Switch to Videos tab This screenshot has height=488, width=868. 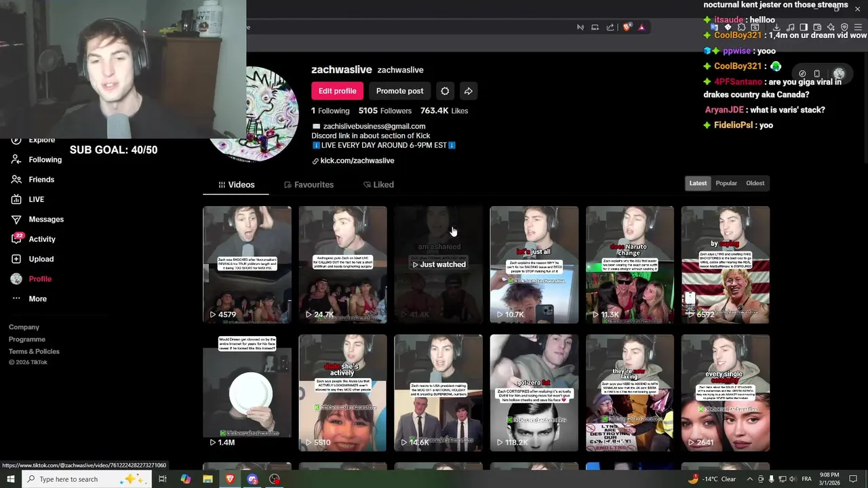point(236,184)
